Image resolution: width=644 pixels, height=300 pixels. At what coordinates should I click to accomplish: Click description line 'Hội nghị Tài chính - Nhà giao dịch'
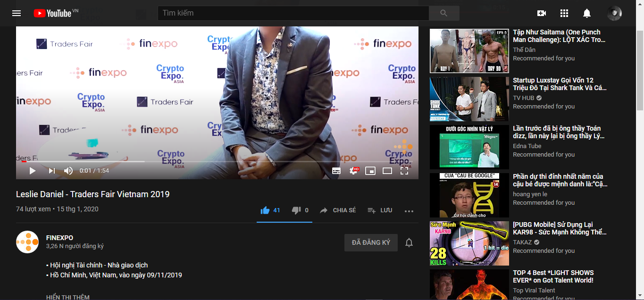97,265
